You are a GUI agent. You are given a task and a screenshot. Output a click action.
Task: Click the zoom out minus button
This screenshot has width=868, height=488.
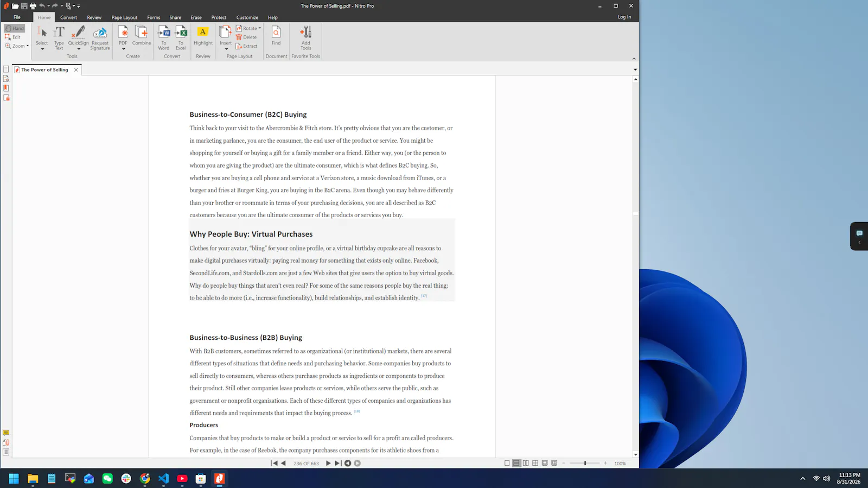(564, 463)
